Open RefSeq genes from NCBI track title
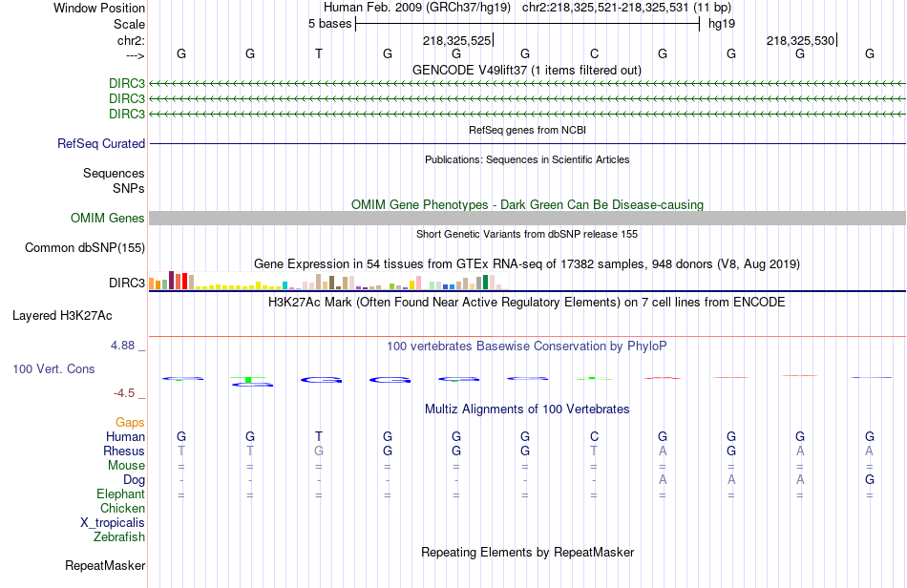This screenshot has width=907, height=588. tap(527, 130)
